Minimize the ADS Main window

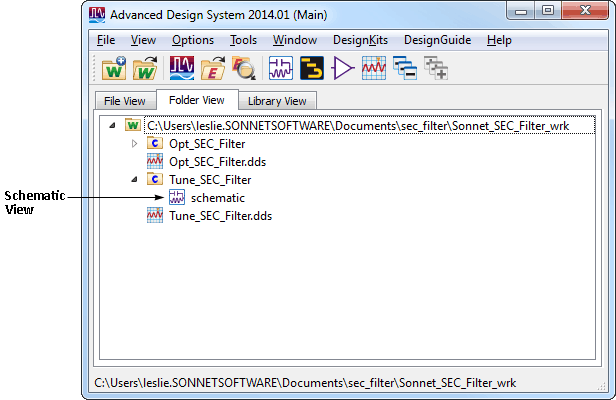(x=521, y=11)
